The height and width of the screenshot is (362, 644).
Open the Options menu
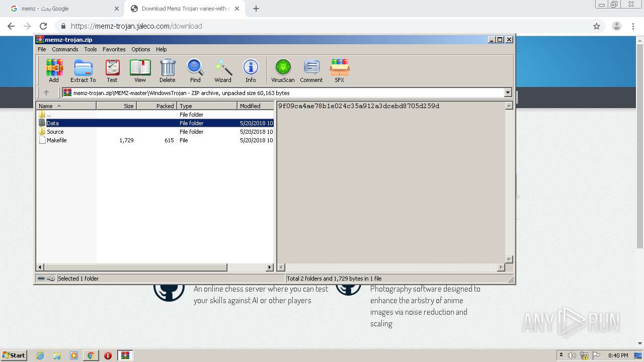(x=141, y=49)
